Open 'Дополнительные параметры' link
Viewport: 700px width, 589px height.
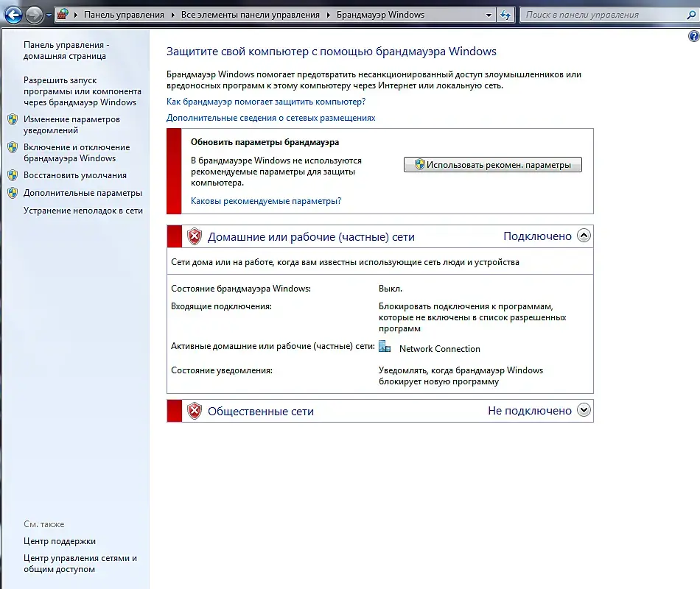pos(83,193)
